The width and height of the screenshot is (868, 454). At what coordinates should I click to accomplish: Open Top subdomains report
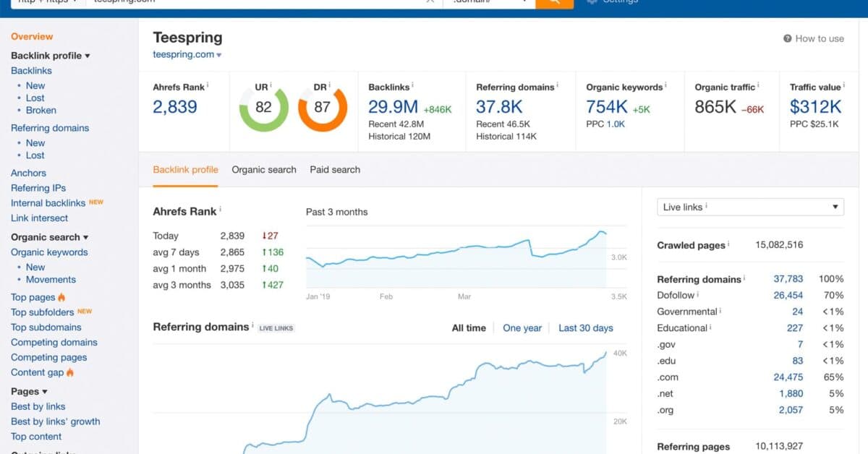point(46,327)
